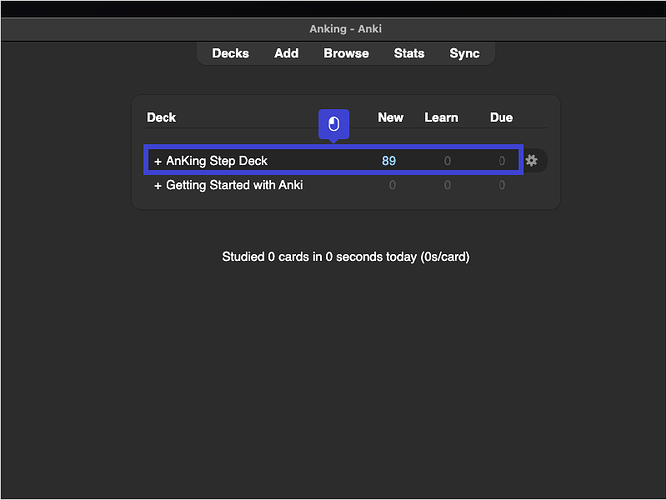Click the New column header
The height and width of the screenshot is (500, 666).
click(x=390, y=117)
